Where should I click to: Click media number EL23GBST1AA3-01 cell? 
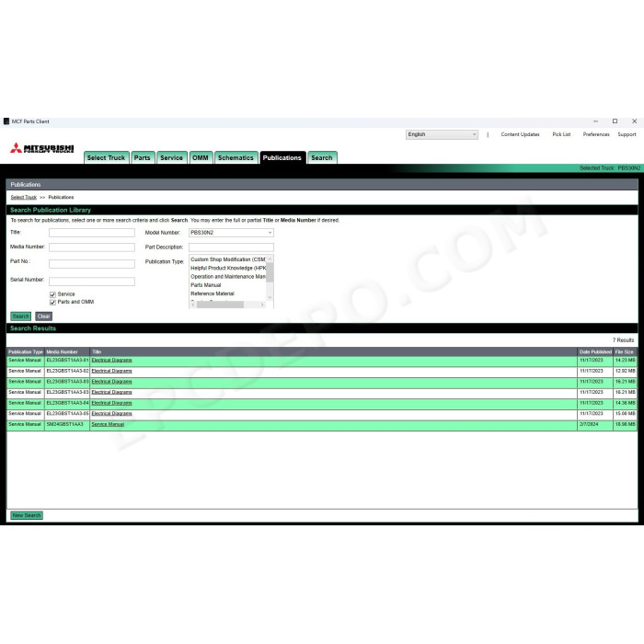67,361
